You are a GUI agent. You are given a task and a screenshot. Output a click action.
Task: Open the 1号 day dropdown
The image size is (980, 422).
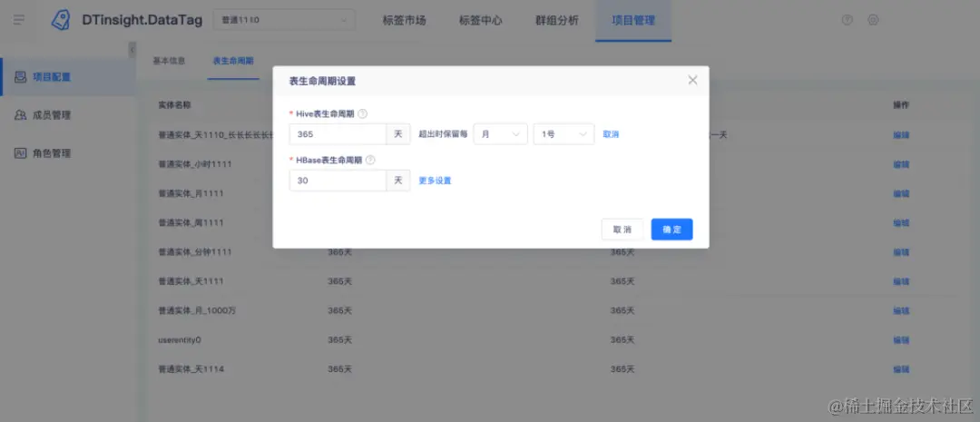click(x=563, y=134)
